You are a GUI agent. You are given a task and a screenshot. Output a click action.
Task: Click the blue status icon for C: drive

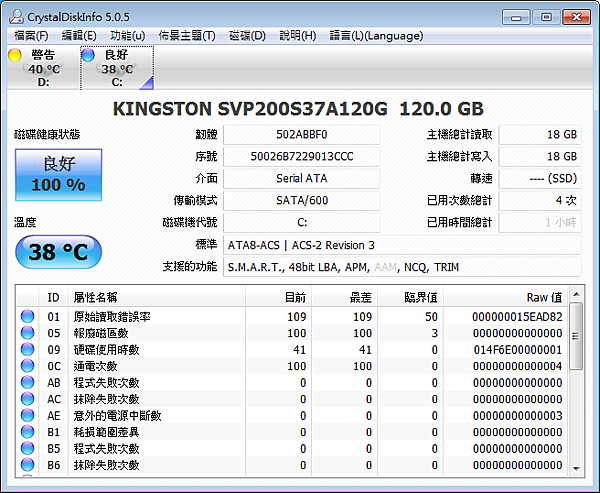point(88,55)
